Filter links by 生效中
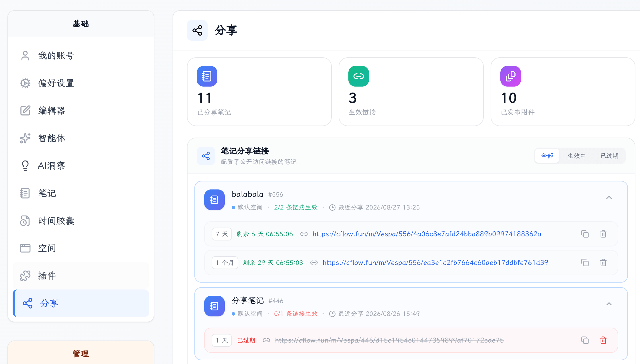The width and height of the screenshot is (640, 364). tap(576, 156)
